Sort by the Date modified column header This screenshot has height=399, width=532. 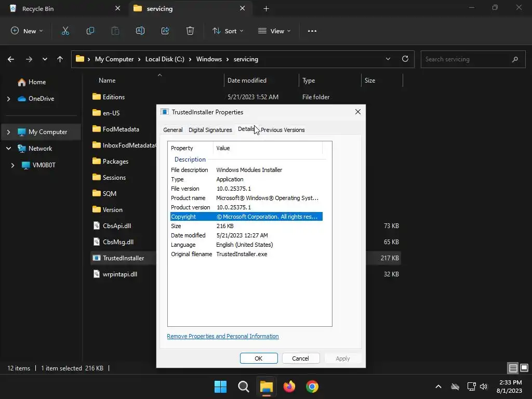[261, 81]
